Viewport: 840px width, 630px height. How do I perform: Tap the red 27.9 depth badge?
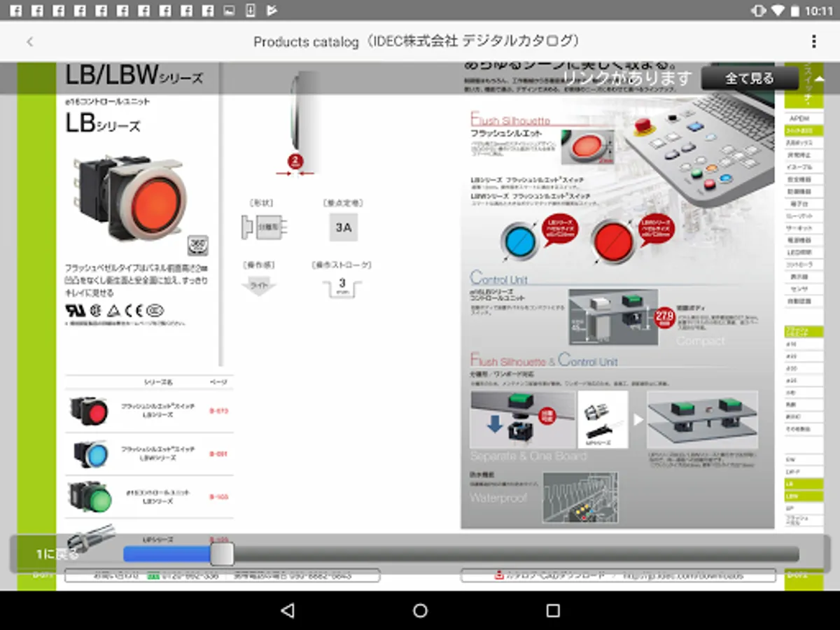[x=664, y=318]
